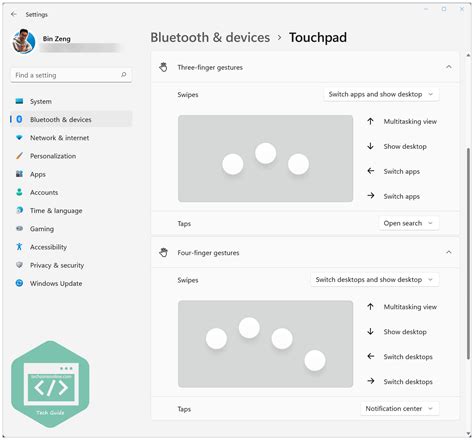Screen dimensions: 474x440
Task: Click down arrow beside four-finger Show desktop
Action: click(x=370, y=331)
